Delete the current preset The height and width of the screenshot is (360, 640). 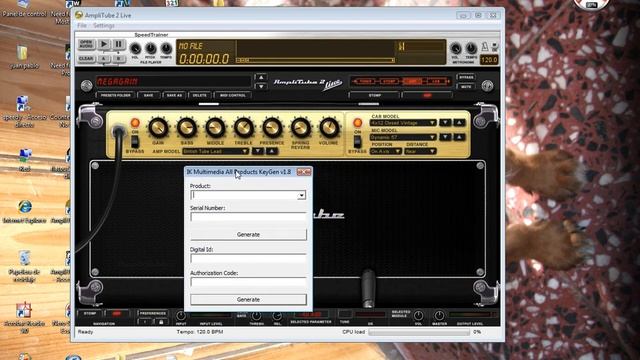tap(200, 95)
